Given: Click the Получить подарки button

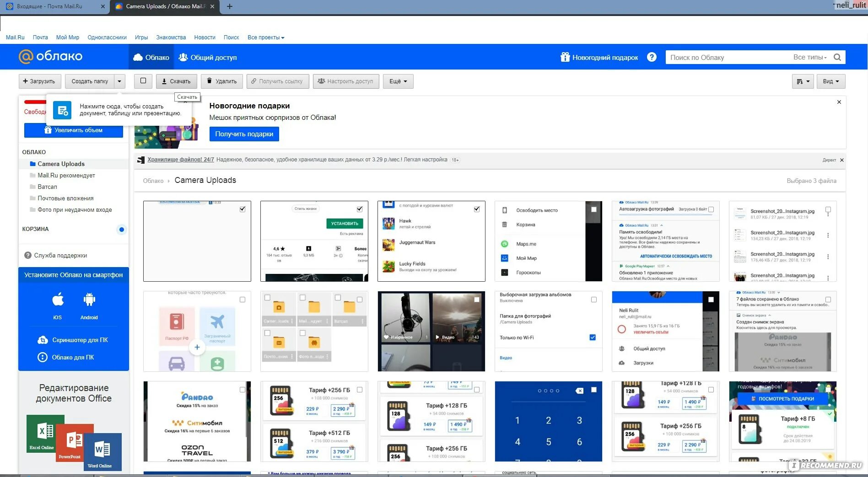Looking at the screenshot, I should (x=244, y=134).
